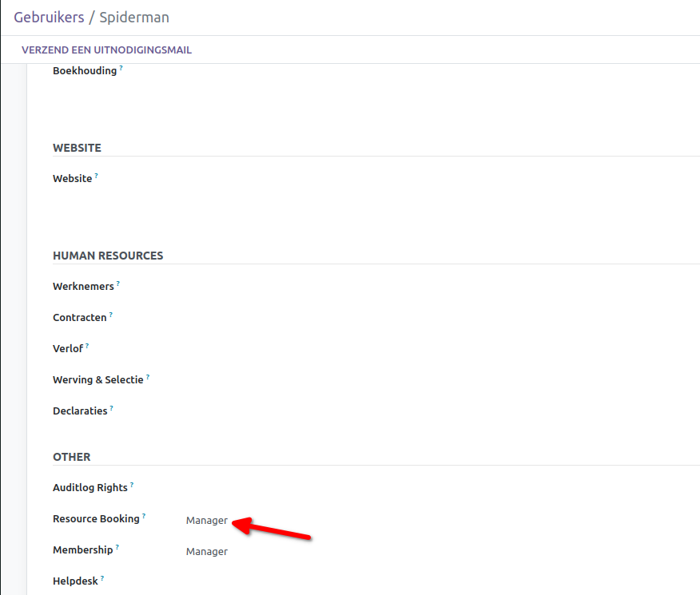This screenshot has height=595, width=700.
Task: Click the help icon next to Boekhouding
Action: [x=121, y=69]
